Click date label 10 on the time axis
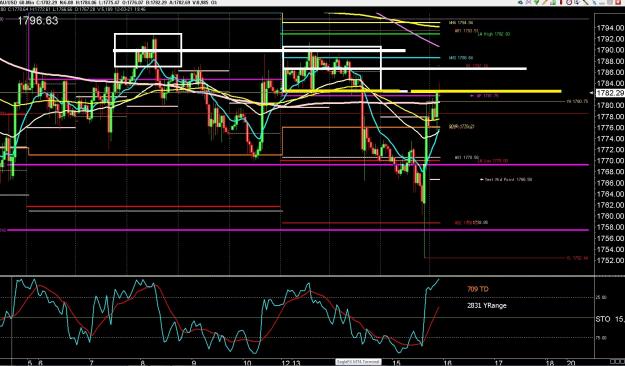 (x=247, y=362)
